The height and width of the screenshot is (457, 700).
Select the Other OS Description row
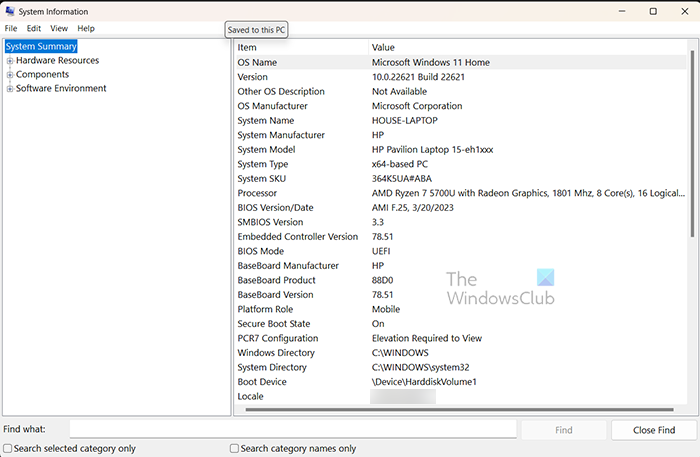pos(461,91)
